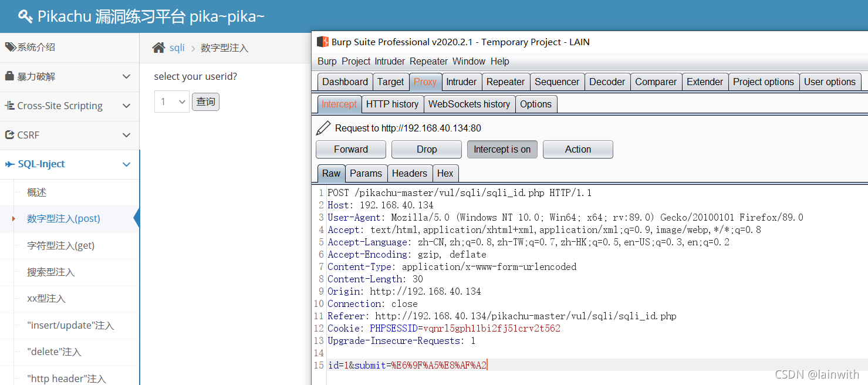The width and height of the screenshot is (868, 385).
Task: Expand the Cross-Site Scripting chevron
Action: point(126,106)
